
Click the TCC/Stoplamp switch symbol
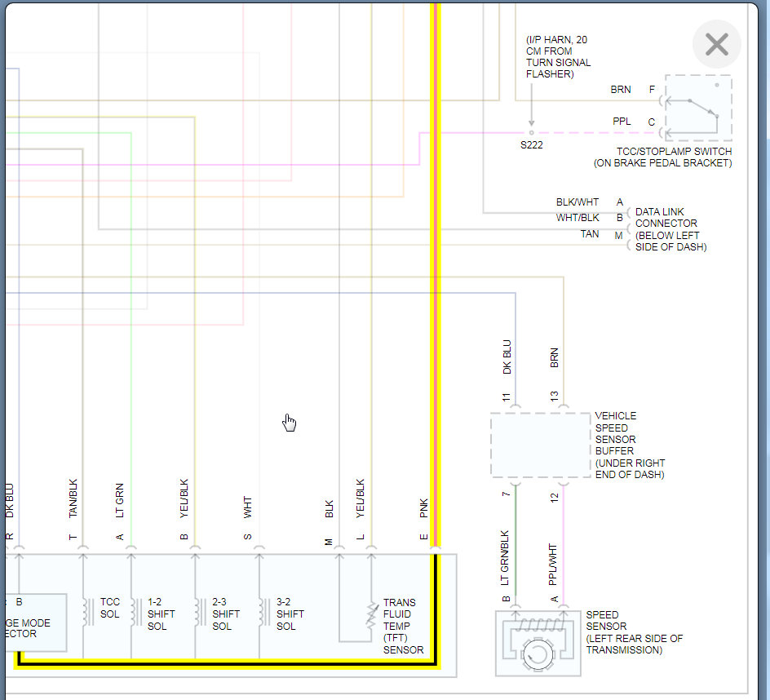click(x=698, y=108)
